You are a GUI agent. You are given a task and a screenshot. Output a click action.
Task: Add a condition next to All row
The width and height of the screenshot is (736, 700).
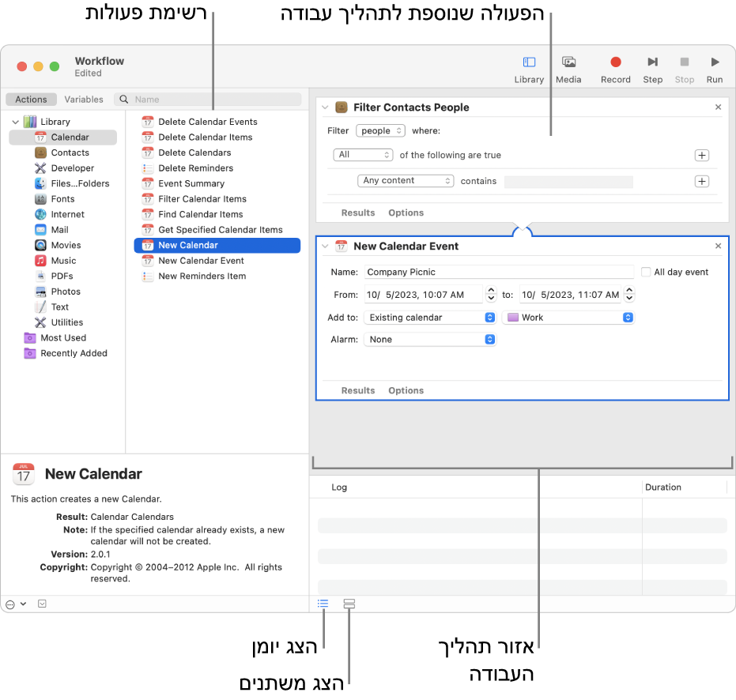[702, 156]
